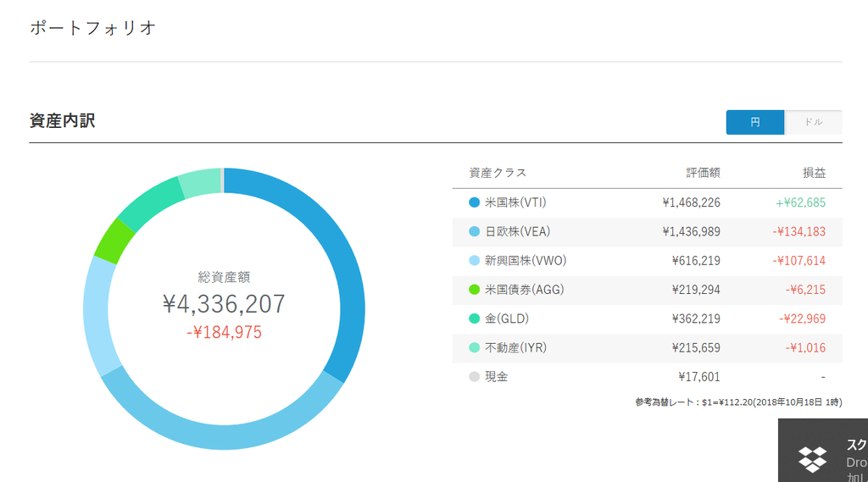Click the 損益 column header
Image resolution: width=868 pixels, height=482 pixels.
click(815, 173)
